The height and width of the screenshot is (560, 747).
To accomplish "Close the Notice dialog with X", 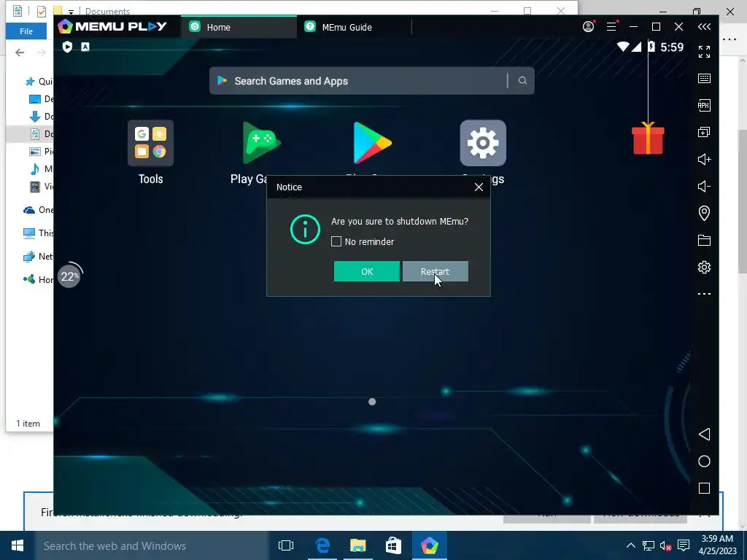I will click(x=479, y=187).
